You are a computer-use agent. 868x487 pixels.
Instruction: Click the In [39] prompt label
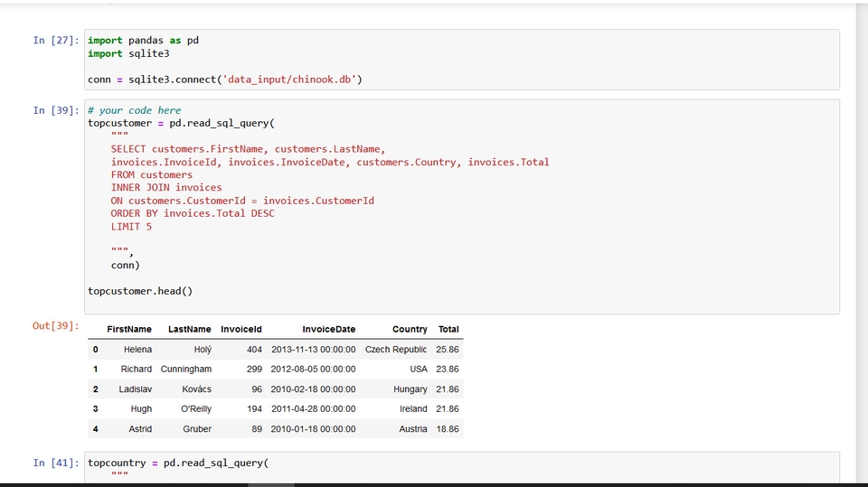coord(56,110)
